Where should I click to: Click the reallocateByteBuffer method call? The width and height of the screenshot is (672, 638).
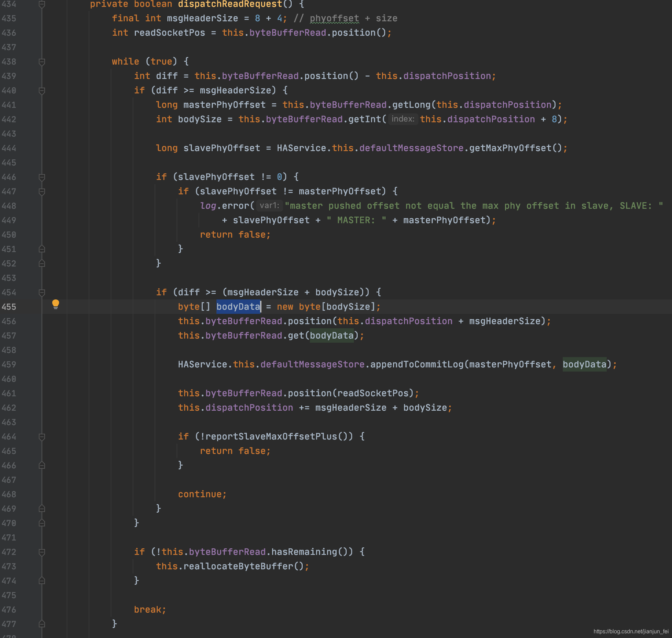(x=238, y=566)
